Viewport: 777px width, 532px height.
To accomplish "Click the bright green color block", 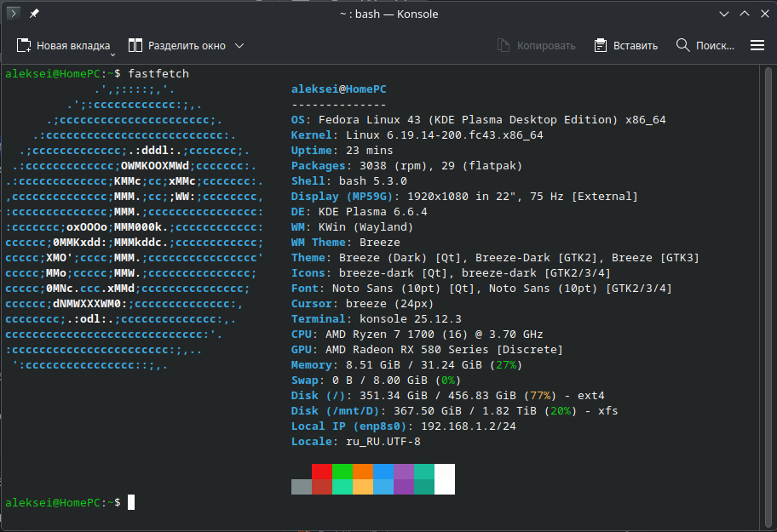I will tap(342, 471).
